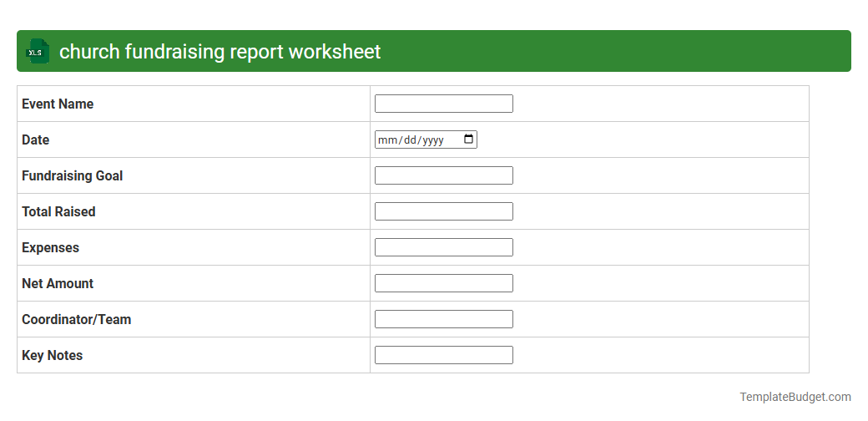Click the Key Notes input box
The height and width of the screenshot is (421, 868).
(443, 355)
